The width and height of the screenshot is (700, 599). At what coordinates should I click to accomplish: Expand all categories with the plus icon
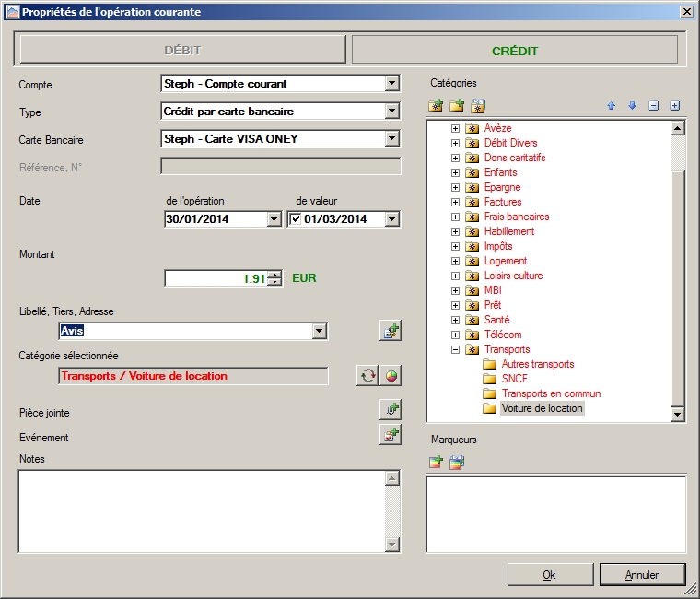click(x=674, y=106)
